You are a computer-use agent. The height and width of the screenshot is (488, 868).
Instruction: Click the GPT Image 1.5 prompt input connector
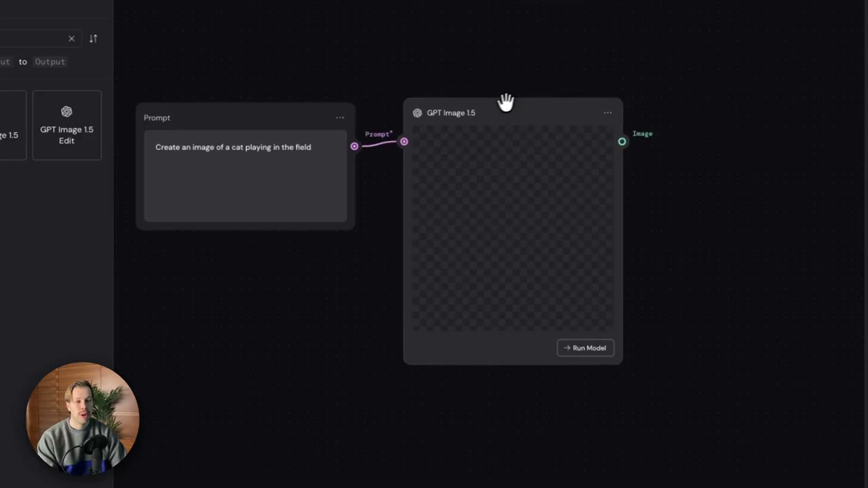pos(404,142)
